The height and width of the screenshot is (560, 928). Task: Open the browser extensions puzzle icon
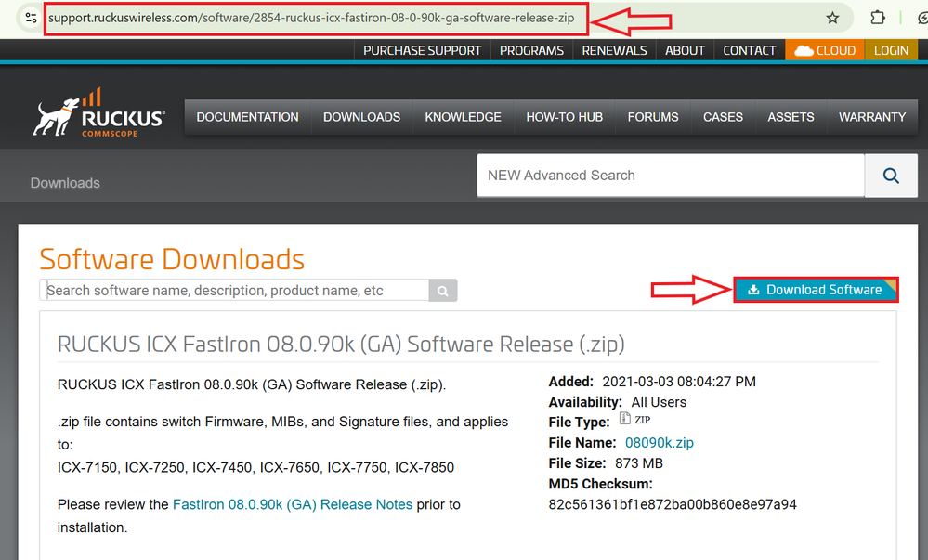click(x=878, y=18)
